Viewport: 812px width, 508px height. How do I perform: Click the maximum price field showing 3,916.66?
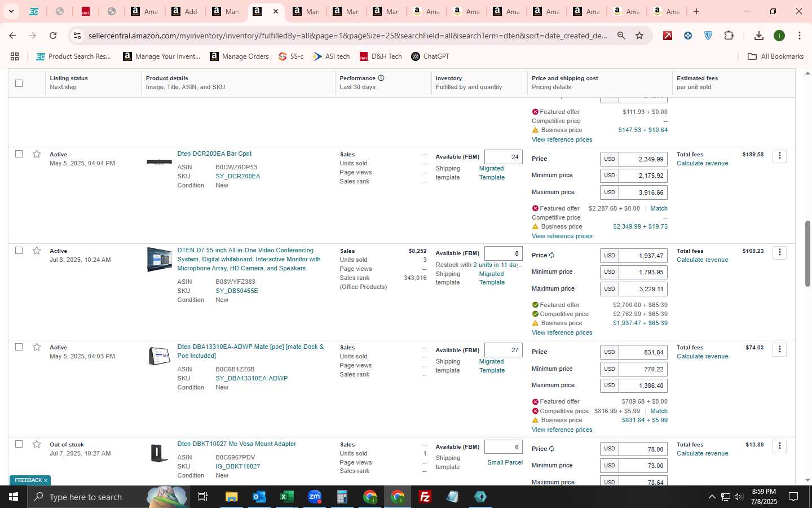(x=643, y=192)
